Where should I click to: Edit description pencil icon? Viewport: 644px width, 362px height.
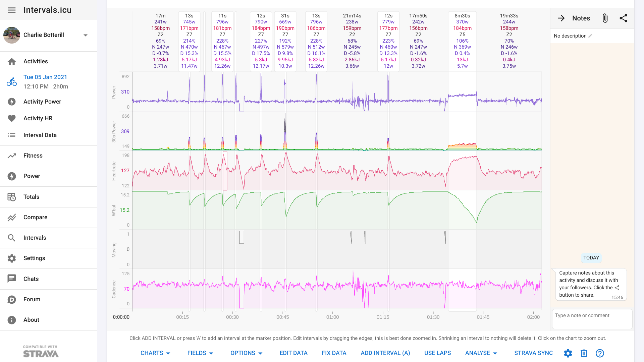point(590,36)
